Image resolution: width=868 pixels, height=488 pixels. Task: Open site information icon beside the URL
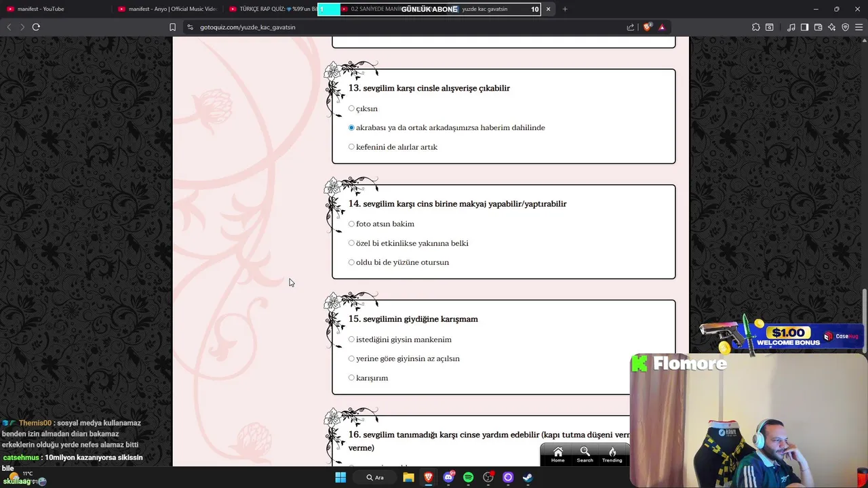(191, 27)
